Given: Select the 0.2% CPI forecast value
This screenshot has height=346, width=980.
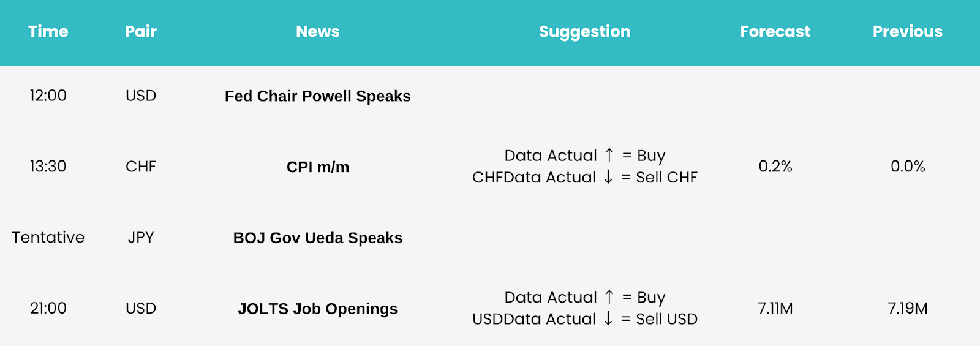Looking at the screenshot, I should click(775, 167).
